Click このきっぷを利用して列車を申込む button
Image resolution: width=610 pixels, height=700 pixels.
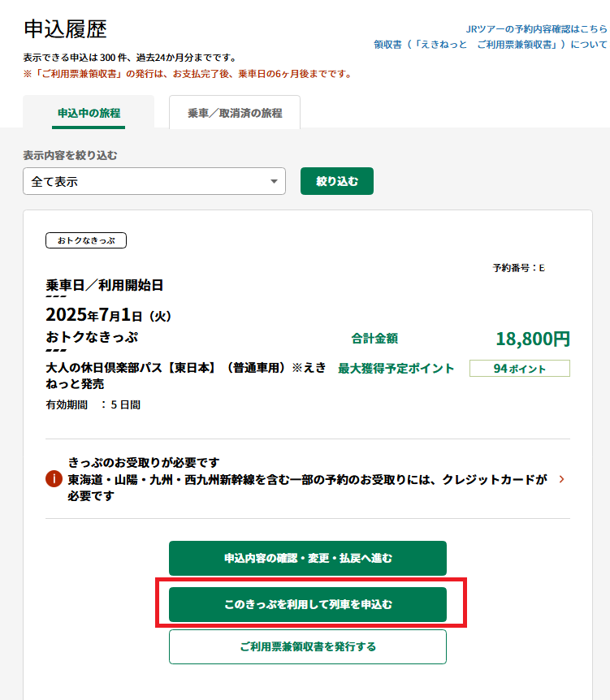(x=308, y=605)
